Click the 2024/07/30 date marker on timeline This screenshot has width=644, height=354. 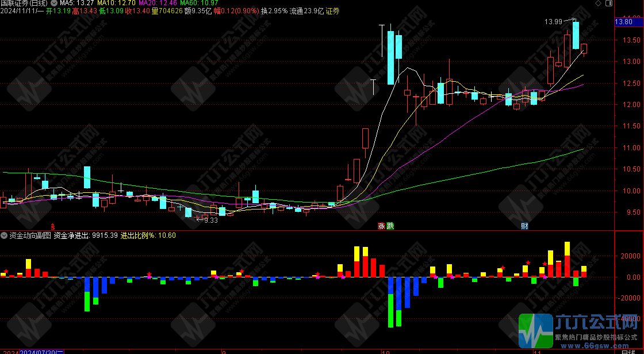(44, 351)
